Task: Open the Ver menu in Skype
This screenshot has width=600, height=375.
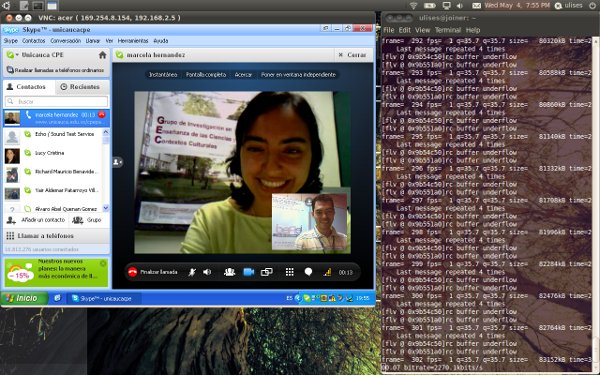Action: tap(109, 41)
